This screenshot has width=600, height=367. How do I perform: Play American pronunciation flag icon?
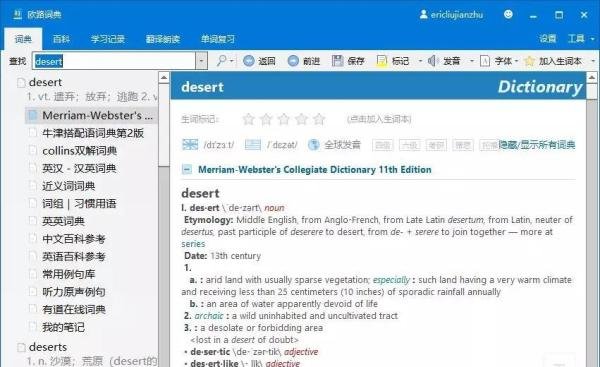253,145
